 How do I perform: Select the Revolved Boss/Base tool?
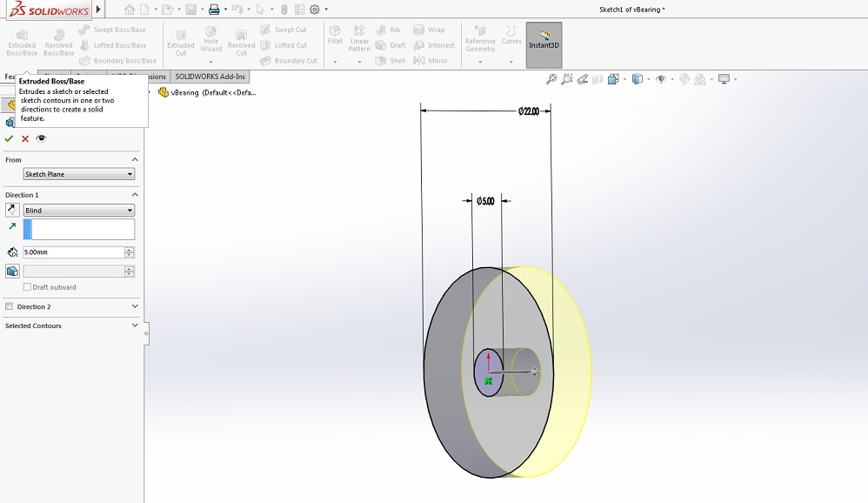pyautogui.click(x=58, y=44)
